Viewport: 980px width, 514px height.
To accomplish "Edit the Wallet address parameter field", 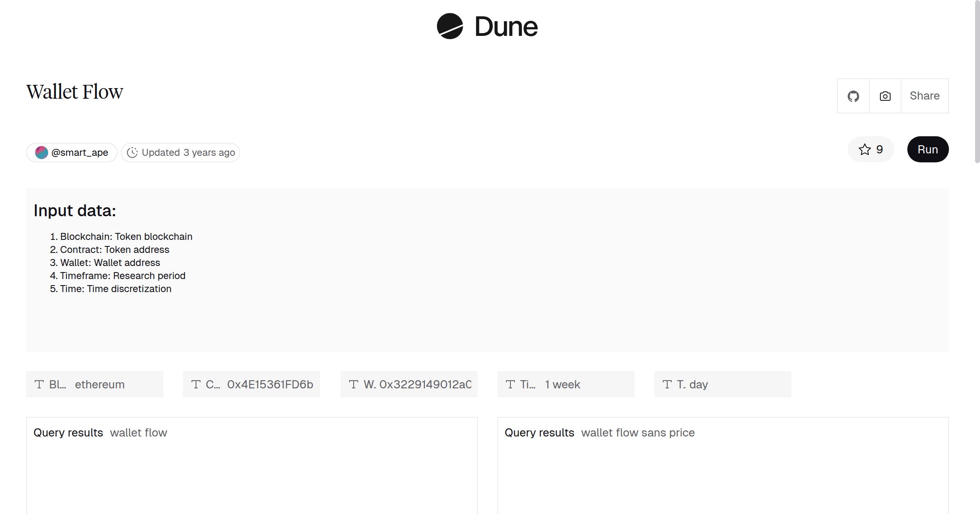I will point(425,384).
